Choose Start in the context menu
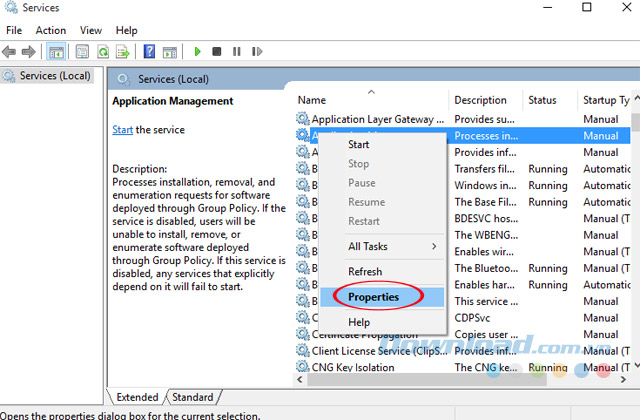640x420 pixels. click(x=382, y=144)
